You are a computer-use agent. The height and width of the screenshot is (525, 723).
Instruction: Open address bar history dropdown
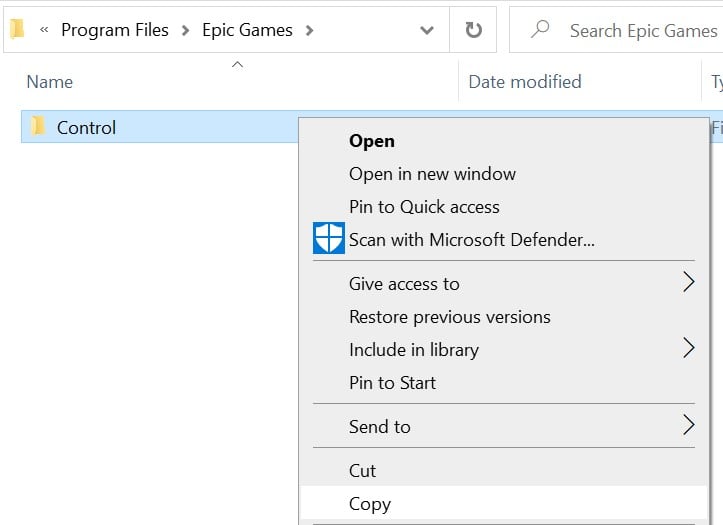tap(427, 30)
